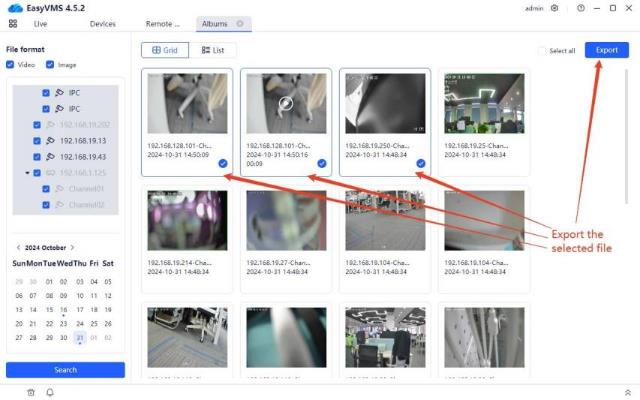Uncheck the Image file format checkbox

tap(50, 65)
